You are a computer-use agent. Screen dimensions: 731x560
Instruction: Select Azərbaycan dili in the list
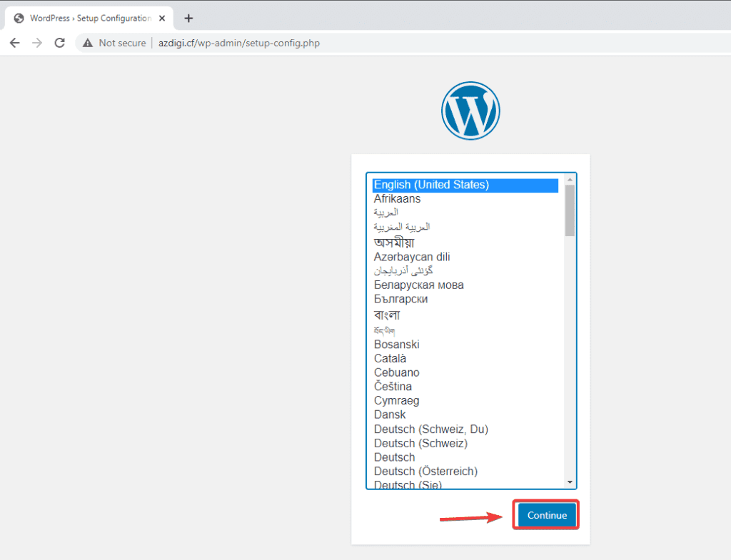click(x=412, y=257)
